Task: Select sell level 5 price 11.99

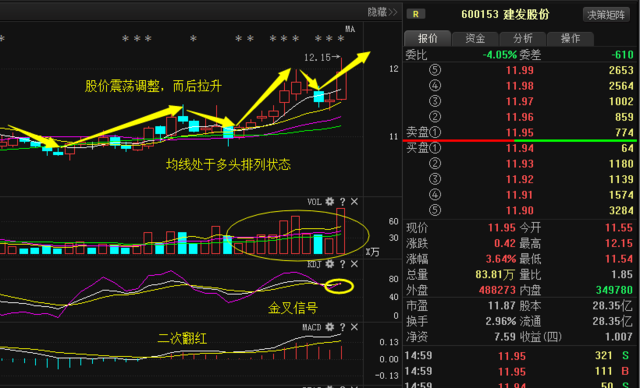Action: 520,70
